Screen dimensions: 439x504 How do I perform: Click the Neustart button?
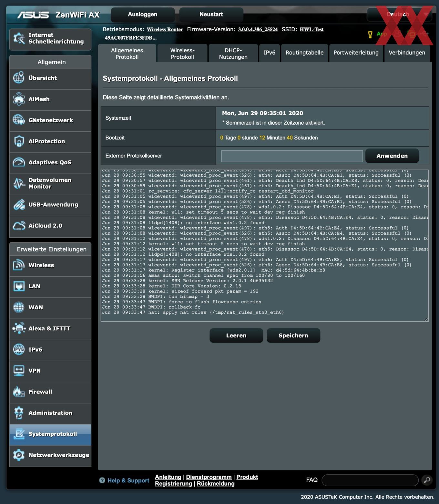211,15
